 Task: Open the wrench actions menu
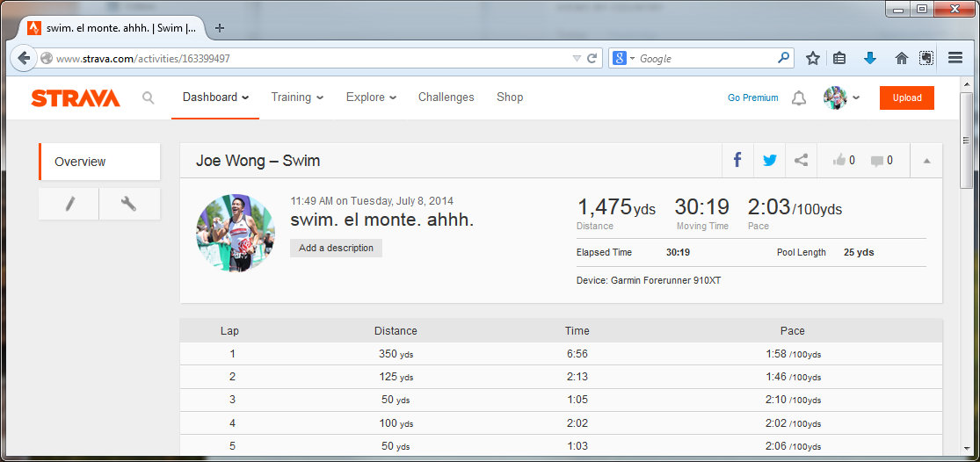click(128, 204)
